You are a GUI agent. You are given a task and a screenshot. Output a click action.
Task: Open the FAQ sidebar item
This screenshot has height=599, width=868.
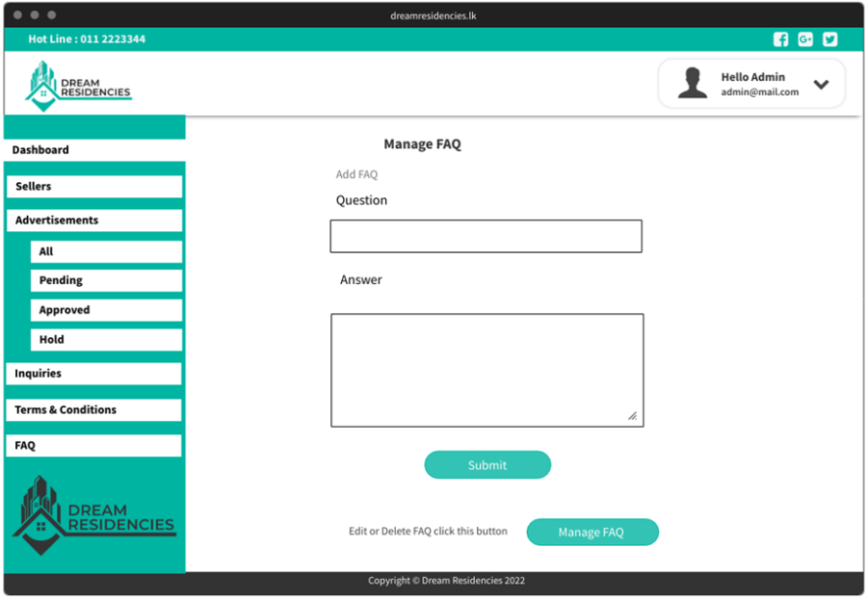click(x=93, y=446)
